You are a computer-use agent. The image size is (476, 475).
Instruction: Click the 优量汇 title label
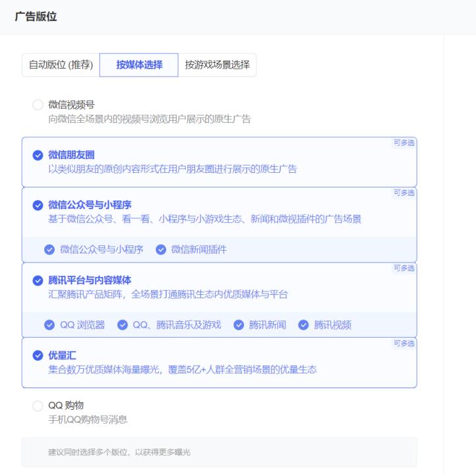(62, 356)
